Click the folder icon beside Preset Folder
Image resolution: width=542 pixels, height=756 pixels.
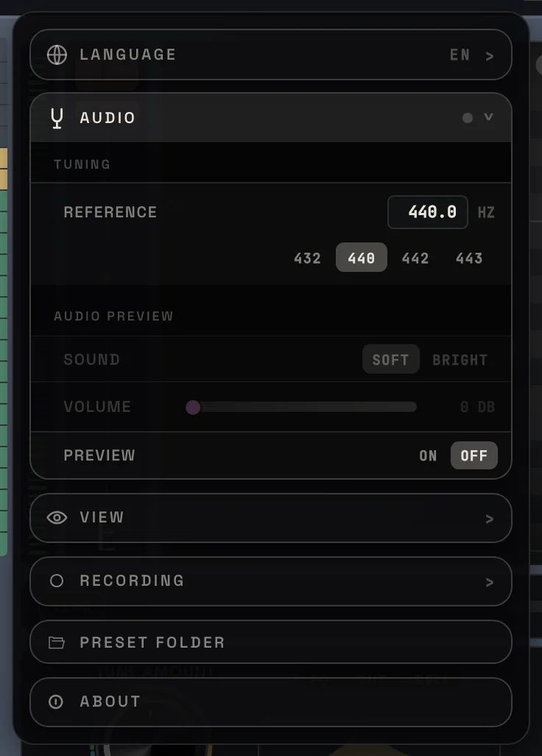[57, 643]
